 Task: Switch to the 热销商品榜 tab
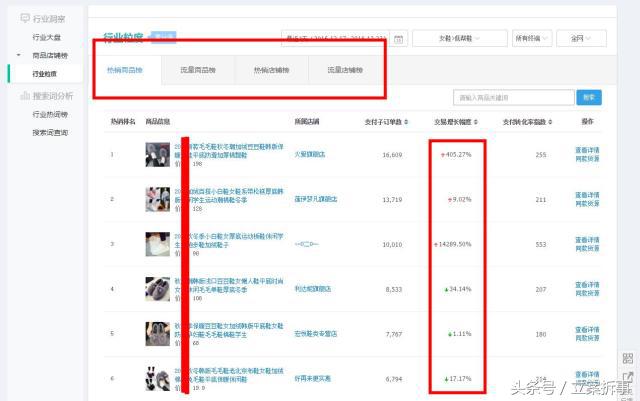(x=124, y=70)
